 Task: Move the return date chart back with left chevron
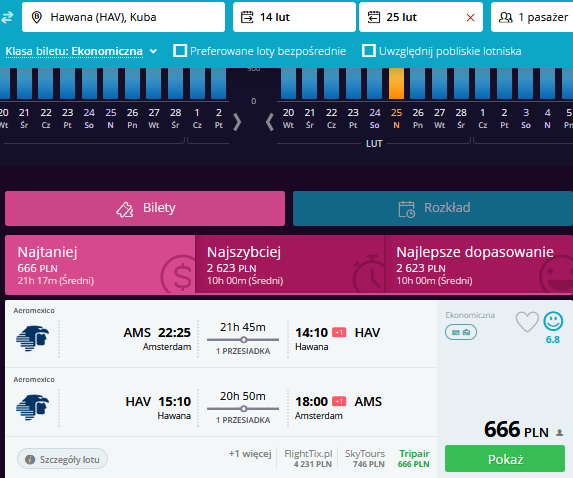270,122
